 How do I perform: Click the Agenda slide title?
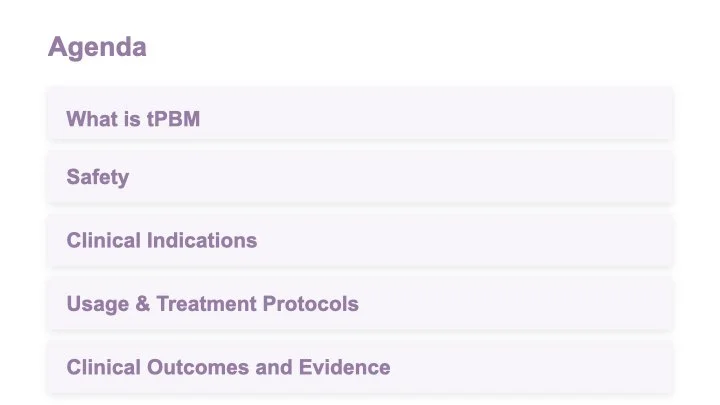coord(97,47)
